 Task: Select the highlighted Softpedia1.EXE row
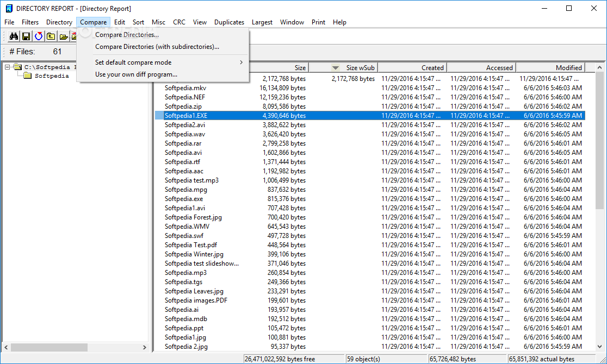(370, 116)
